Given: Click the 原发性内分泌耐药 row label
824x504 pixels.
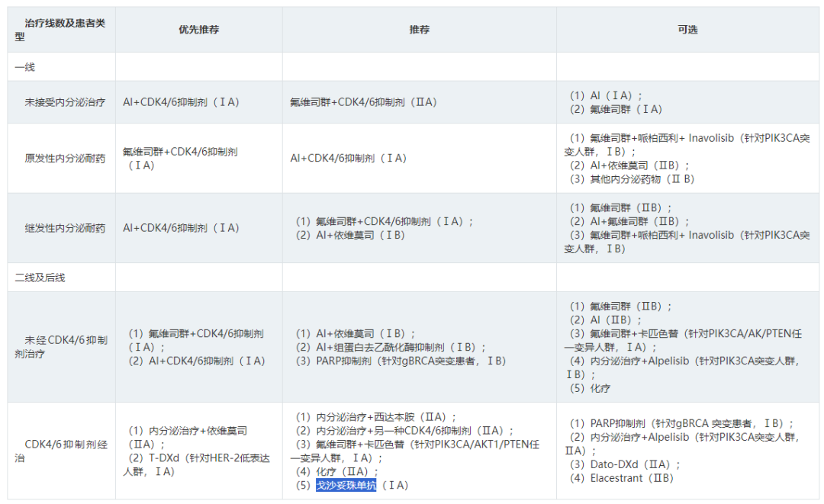Looking at the screenshot, I should [x=65, y=159].
